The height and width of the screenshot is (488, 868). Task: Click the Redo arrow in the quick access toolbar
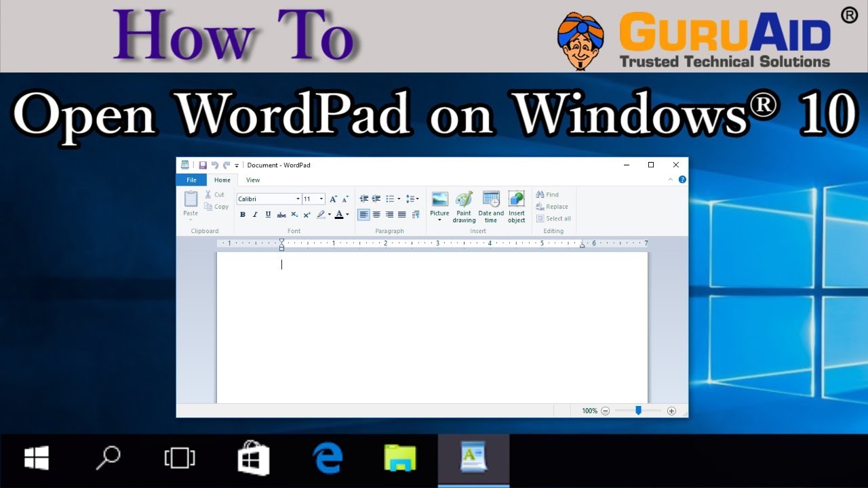(x=226, y=165)
